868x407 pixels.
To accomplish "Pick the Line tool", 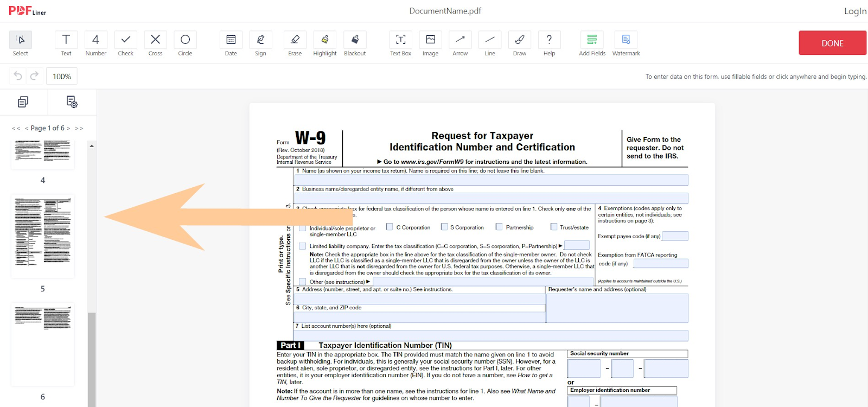I will point(490,43).
